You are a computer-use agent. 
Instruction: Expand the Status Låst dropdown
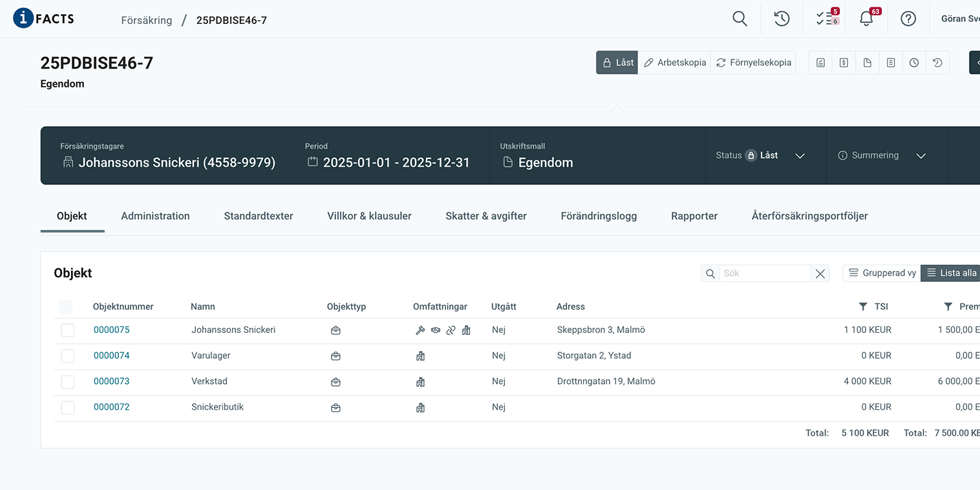[x=800, y=156]
